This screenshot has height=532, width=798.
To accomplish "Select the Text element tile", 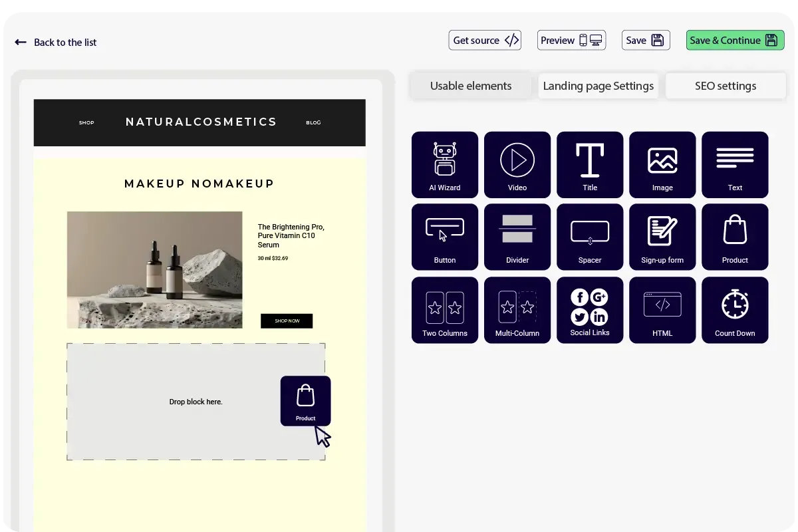I will (x=735, y=165).
